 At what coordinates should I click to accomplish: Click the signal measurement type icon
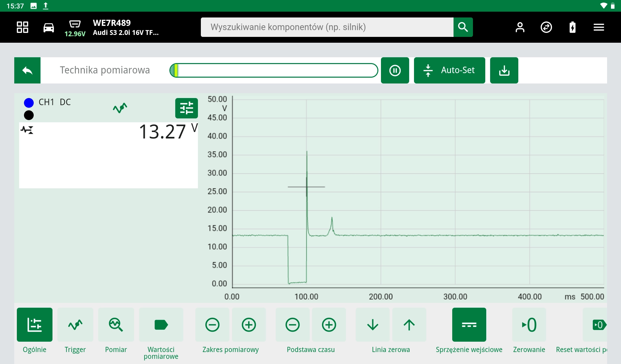point(27,130)
